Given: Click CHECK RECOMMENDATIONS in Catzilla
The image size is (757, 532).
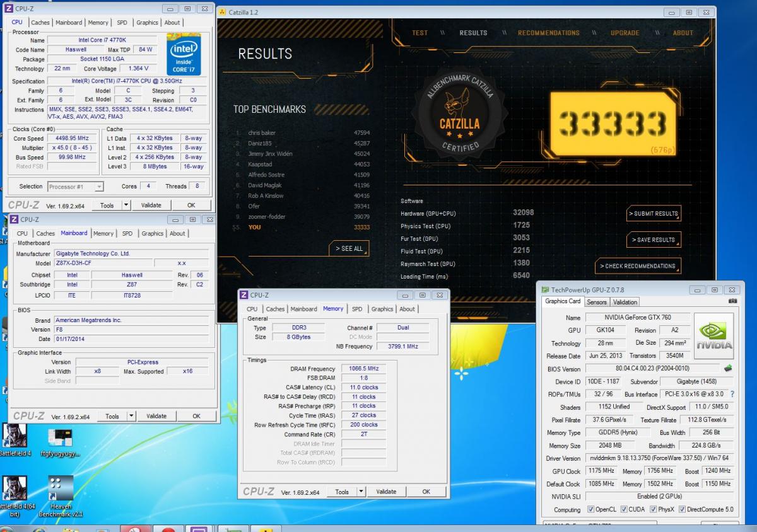Looking at the screenshot, I should pyautogui.click(x=637, y=266).
